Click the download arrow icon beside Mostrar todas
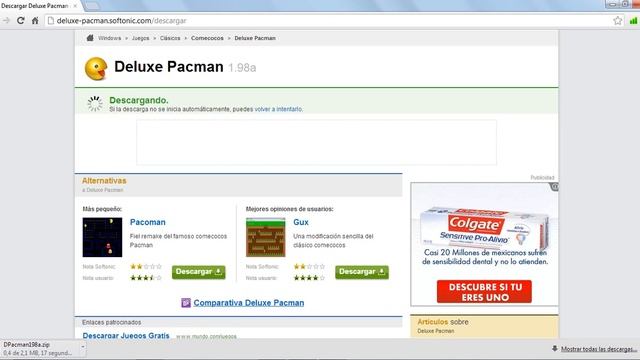640x360 pixels. (x=555, y=349)
